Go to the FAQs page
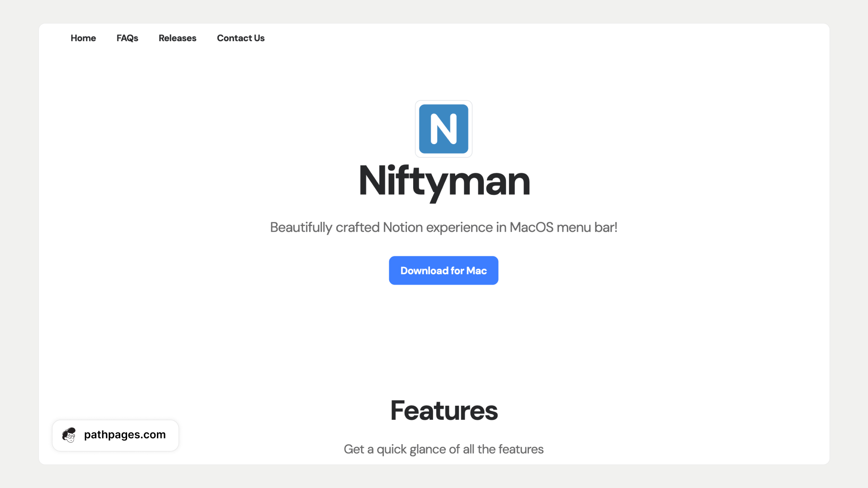Image resolution: width=868 pixels, height=488 pixels. (x=127, y=38)
